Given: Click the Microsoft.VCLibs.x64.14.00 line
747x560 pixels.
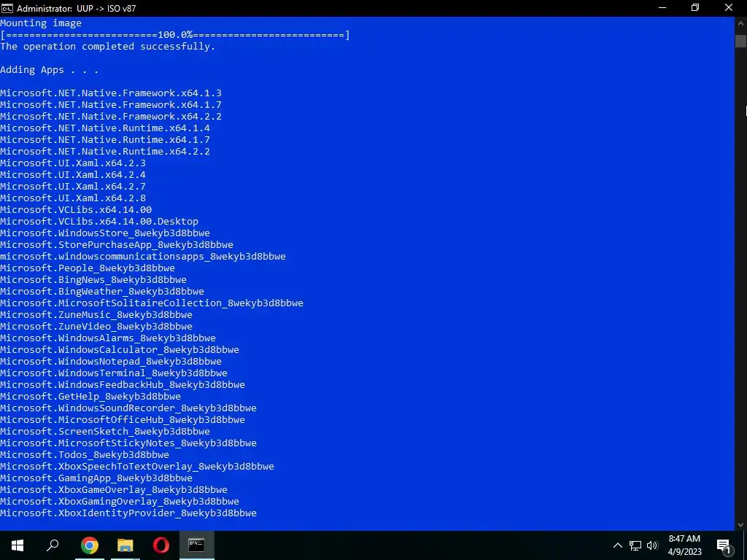Looking at the screenshot, I should tap(76, 210).
